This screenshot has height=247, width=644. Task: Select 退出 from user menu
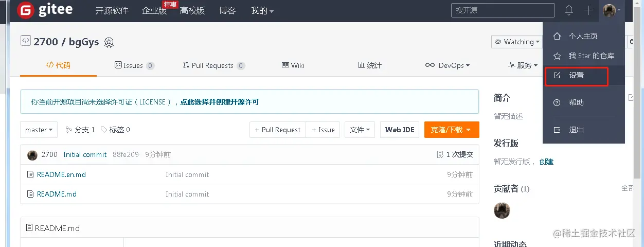584,130
